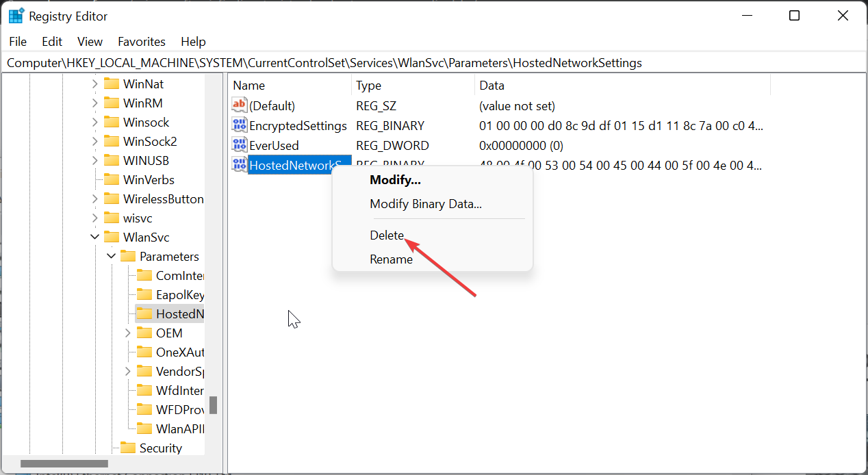Maximize the Registry Editor window
Screen dimensions: 868x475
tap(794, 16)
